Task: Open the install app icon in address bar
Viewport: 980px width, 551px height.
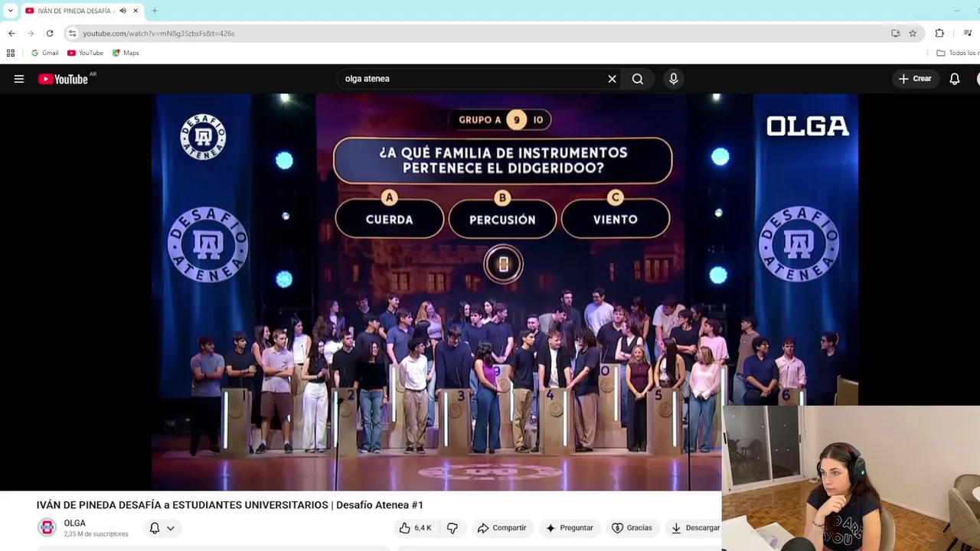Action: click(x=895, y=33)
